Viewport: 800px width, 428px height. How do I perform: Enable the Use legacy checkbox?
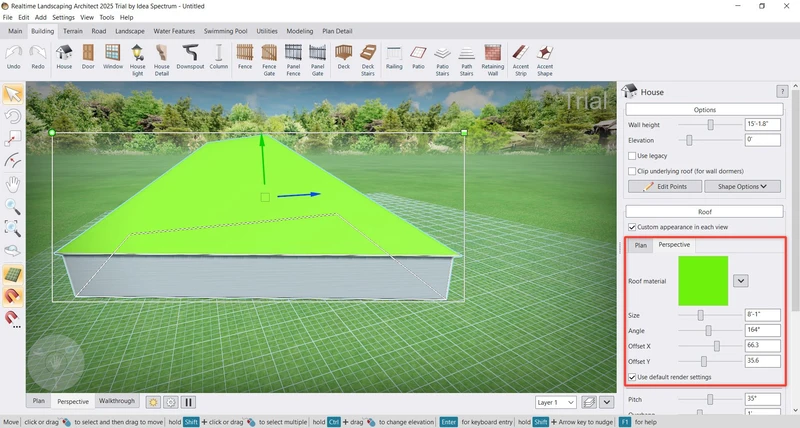(x=632, y=156)
